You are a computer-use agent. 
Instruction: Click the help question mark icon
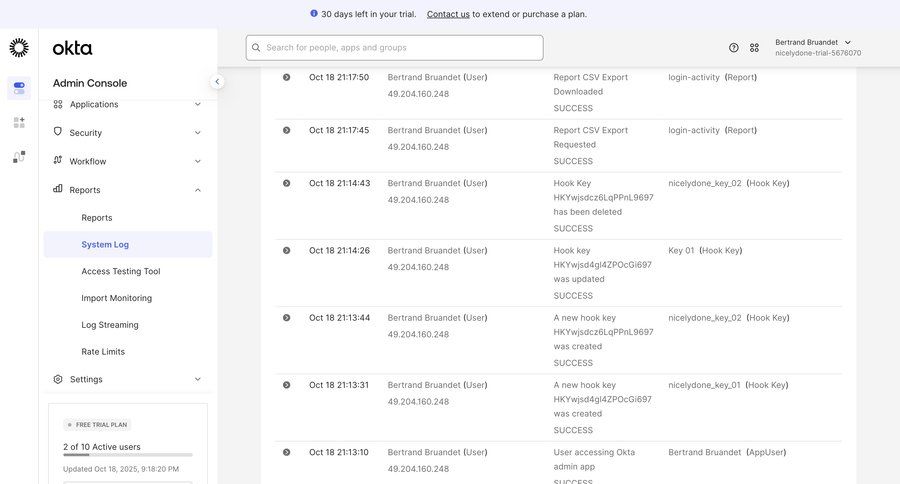click(x=734, y=48)
